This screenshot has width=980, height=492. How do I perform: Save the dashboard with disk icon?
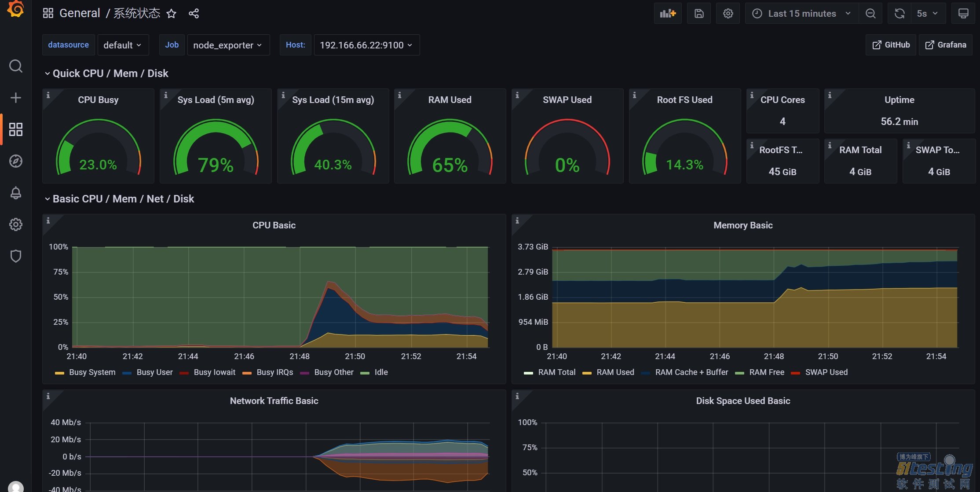pyautogui.click(x=699, y=14)
